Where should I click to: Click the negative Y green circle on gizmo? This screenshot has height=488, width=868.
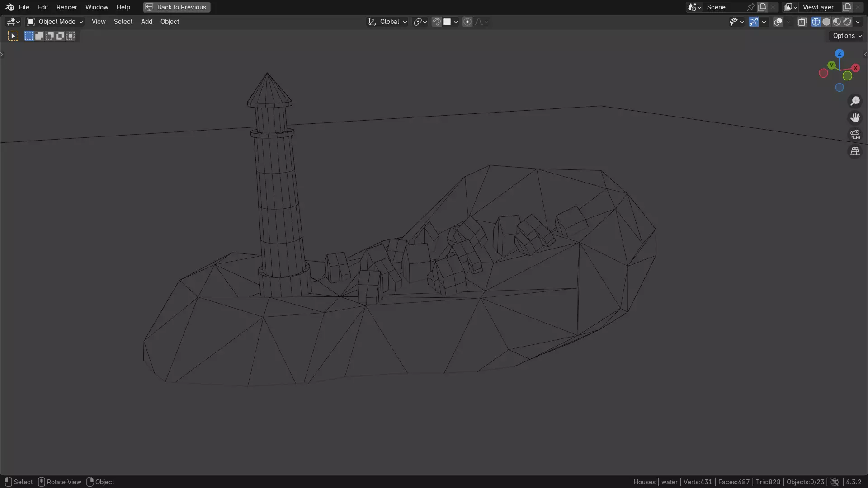[x=847, y=76]
